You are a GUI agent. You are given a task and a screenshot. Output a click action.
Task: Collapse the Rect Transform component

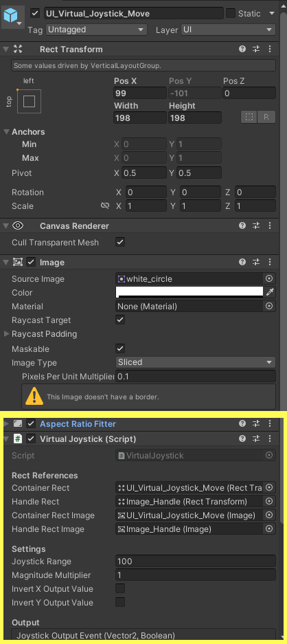pyautogui.click(x=5, y=49)
